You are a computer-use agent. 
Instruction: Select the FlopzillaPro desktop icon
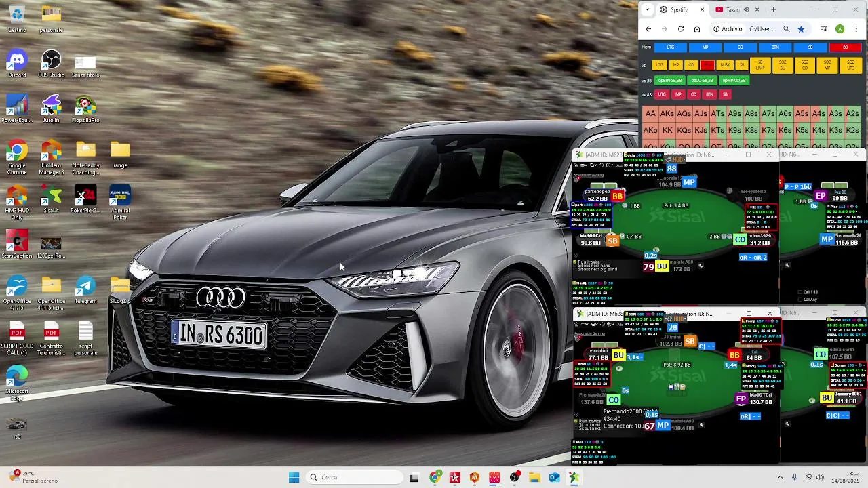(x=85, y=110)
